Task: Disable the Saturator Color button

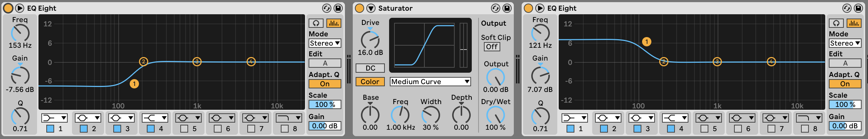Action: point(370,82)
